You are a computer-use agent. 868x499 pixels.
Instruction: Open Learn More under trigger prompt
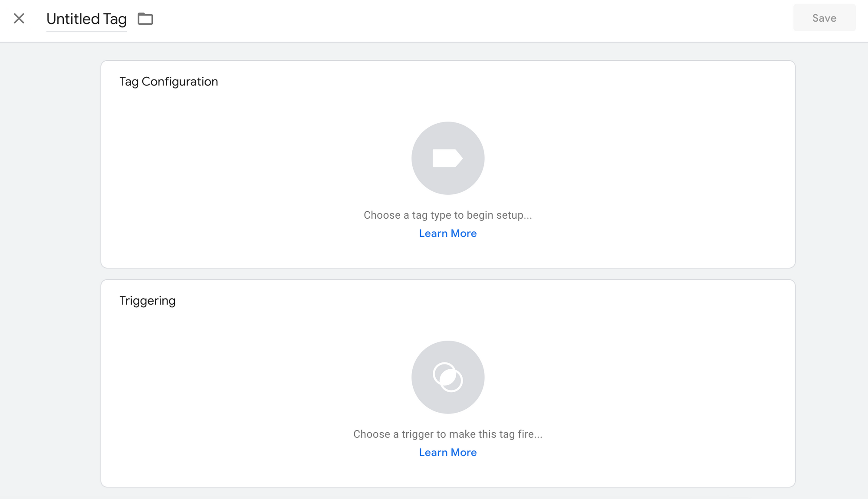coord(448,453)
